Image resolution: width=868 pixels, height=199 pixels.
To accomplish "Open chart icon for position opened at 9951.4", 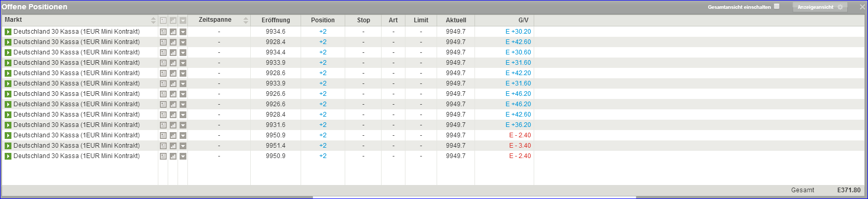I will (173, 146).
